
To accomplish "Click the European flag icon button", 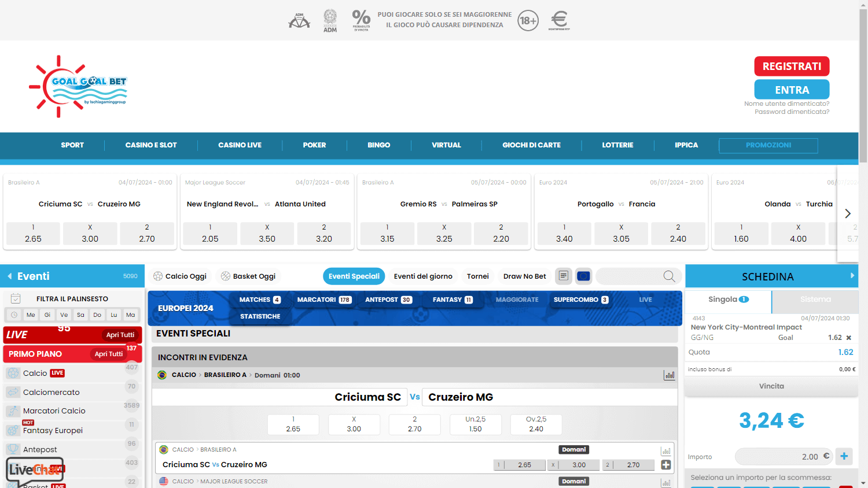I will pos(583,276).
